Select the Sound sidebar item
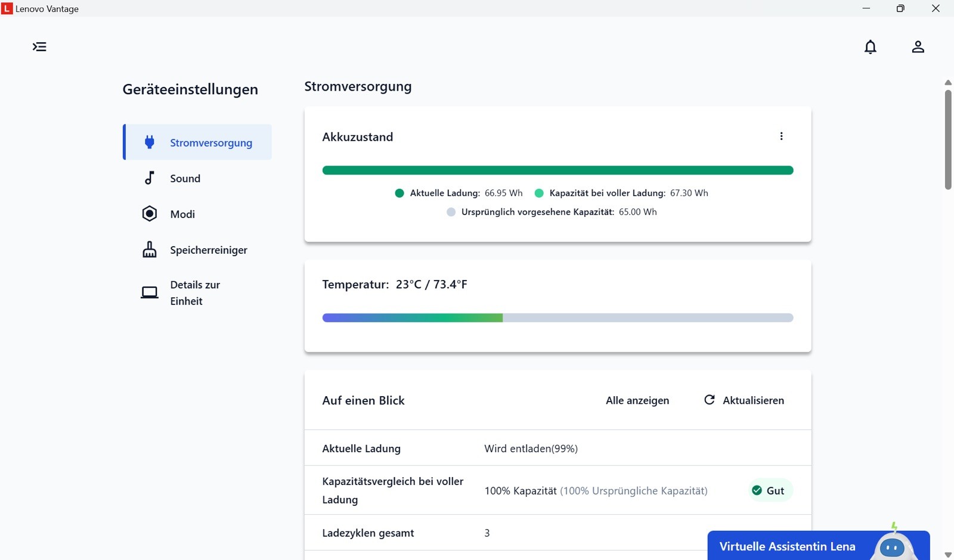The image size is (954, 560). point(197,178)
